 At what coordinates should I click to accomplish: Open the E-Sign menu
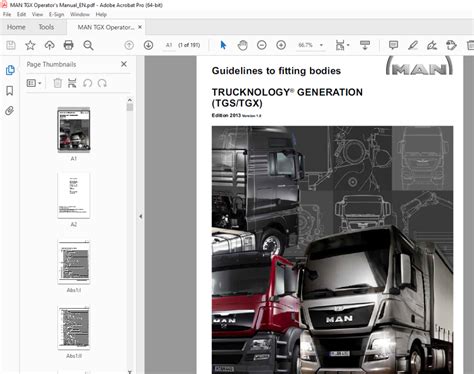(x=56, y=14)
